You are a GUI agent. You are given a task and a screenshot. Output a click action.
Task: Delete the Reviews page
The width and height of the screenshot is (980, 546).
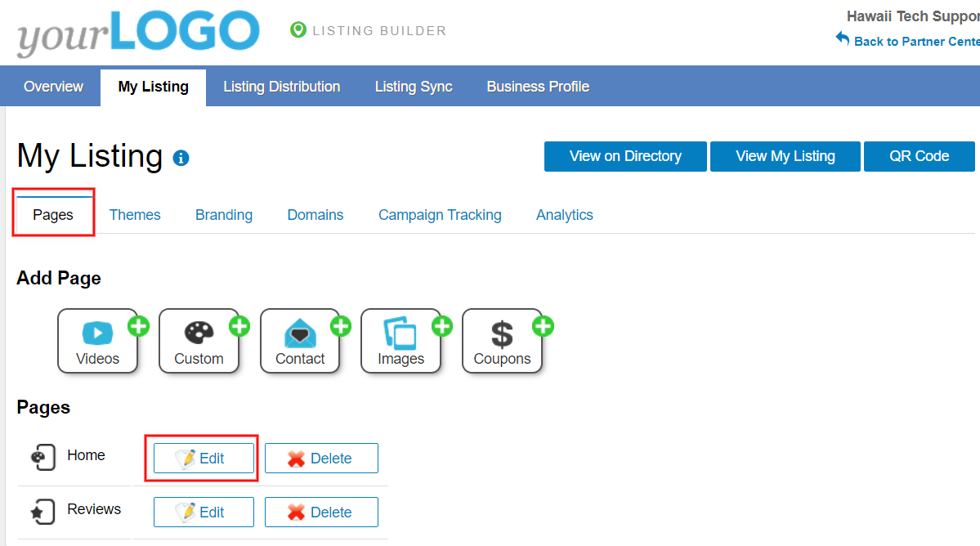pos(321,512)
